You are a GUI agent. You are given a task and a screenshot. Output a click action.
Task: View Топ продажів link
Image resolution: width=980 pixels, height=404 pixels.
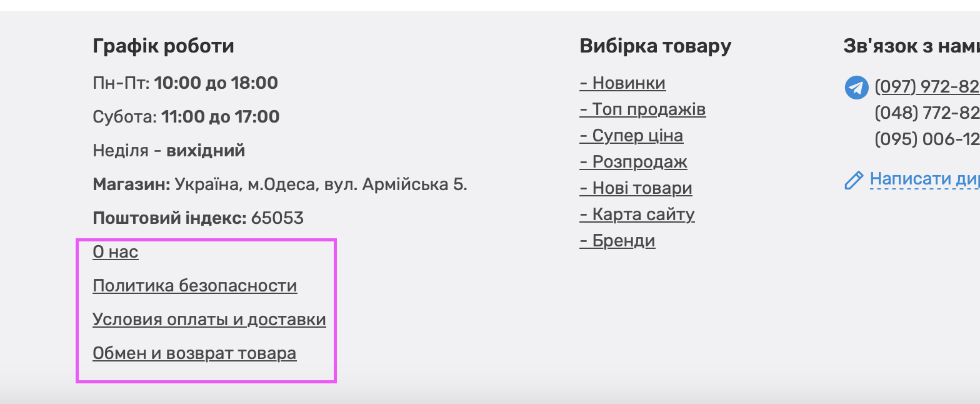(x=642, y=109)
